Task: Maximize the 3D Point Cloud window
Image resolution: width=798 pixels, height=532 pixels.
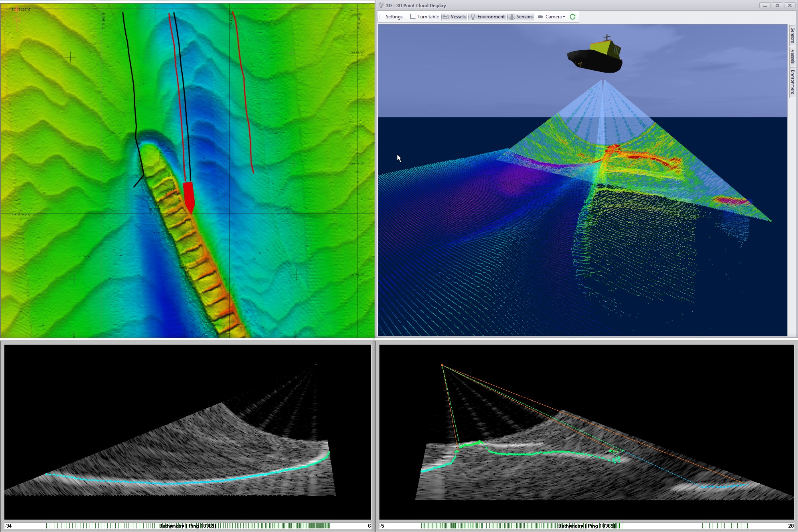Action: click(x=777, y=5)
